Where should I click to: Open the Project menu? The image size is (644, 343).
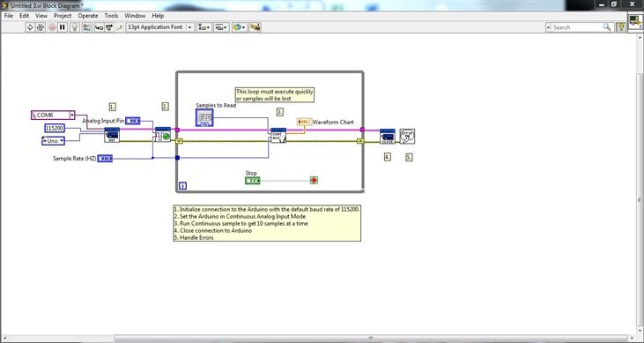63,16
